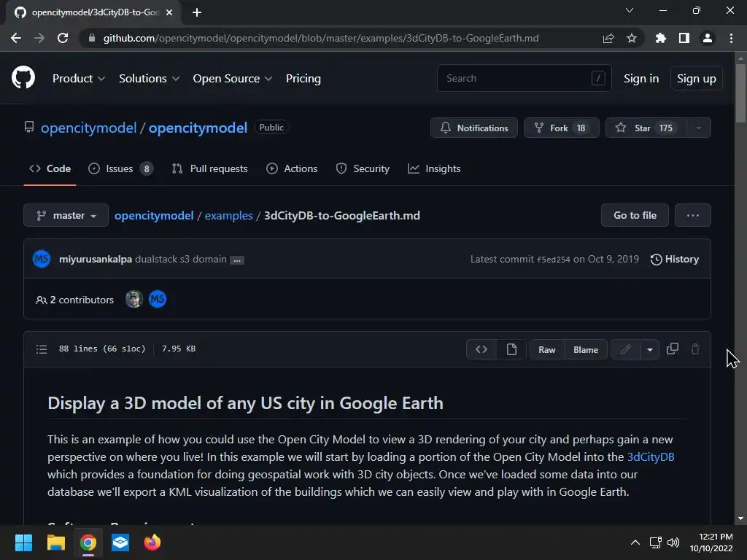Image resolution: width=747 pixels, height=560 pixels.
Task: Copy raw contents icon
Action: [672, 349]
